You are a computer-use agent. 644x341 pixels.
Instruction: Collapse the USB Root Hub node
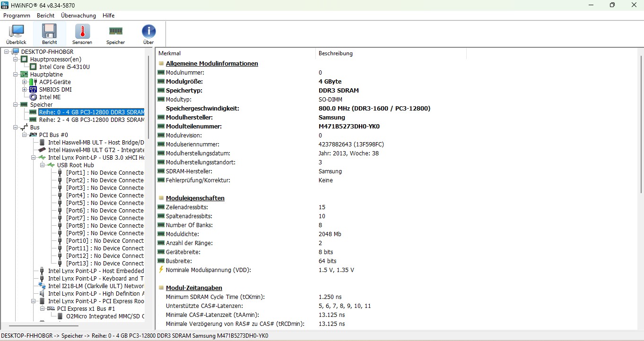(x=43, y=165)
